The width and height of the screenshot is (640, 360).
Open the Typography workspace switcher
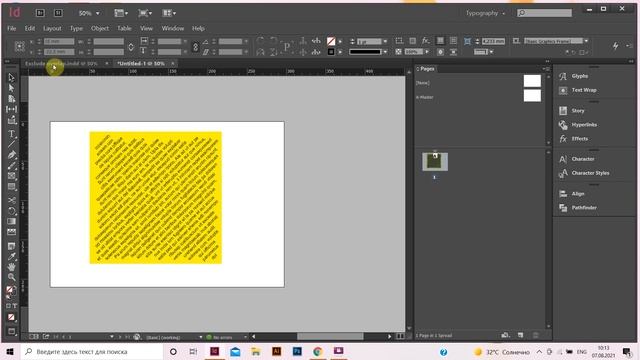coord(485,13)
